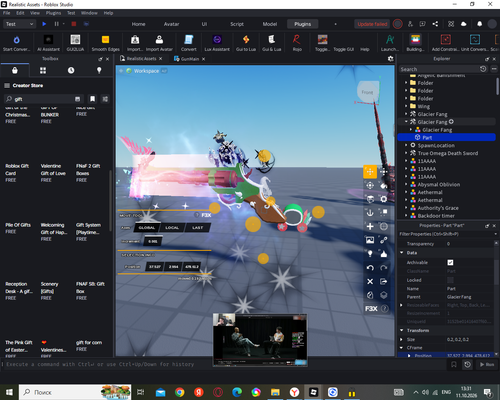
Task: Select the Part item in Explorer
Action: [x=446, y=138]
